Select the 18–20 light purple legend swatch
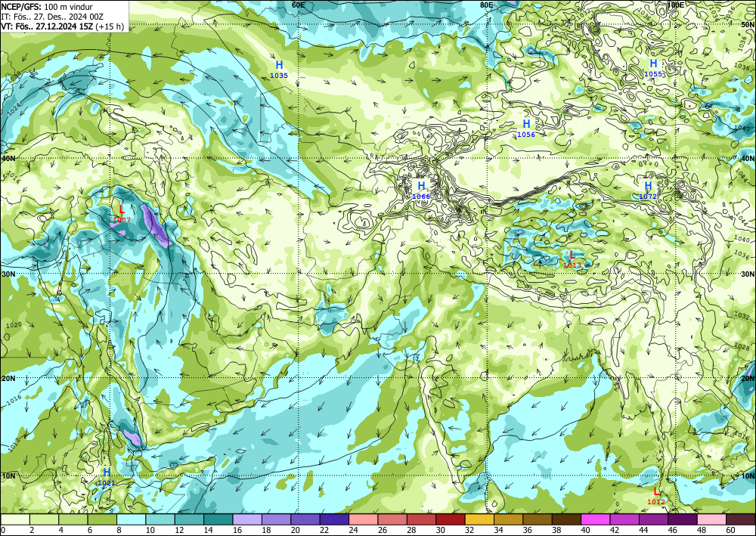This screenshot has width=756, height=536. pos(276,519)
